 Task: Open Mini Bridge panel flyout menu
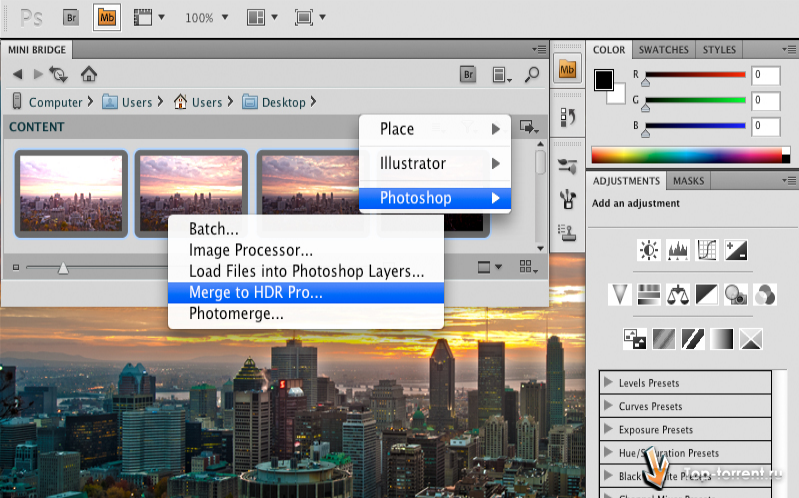point(539,49)
